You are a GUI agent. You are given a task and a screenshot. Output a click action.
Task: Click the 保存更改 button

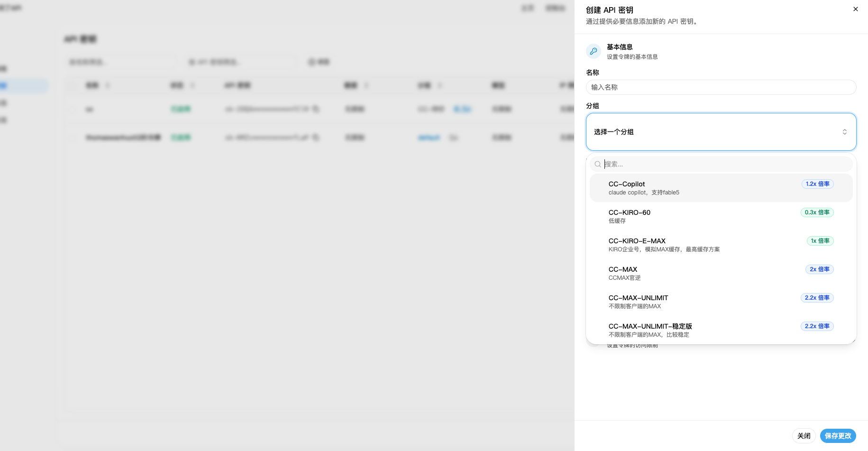[x=838, y=436]
